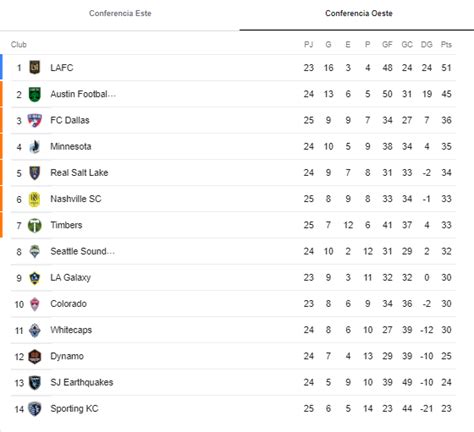Select the Conferencia Oeste tab

[359, 13]
